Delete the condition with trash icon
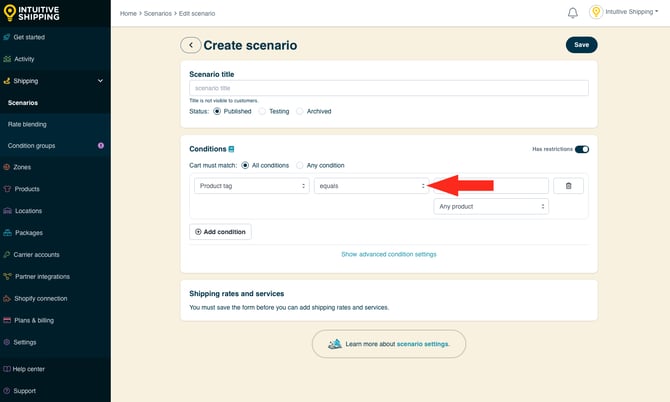The width and height of the screenshot is (670, 402). [x=568, y=185]
